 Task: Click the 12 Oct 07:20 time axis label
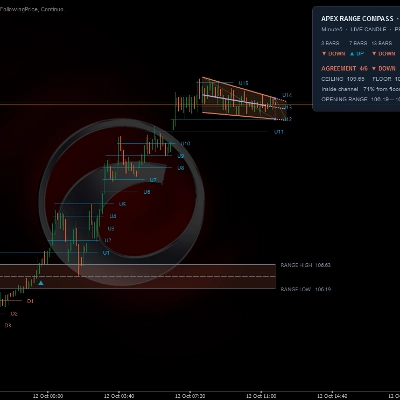190,396
